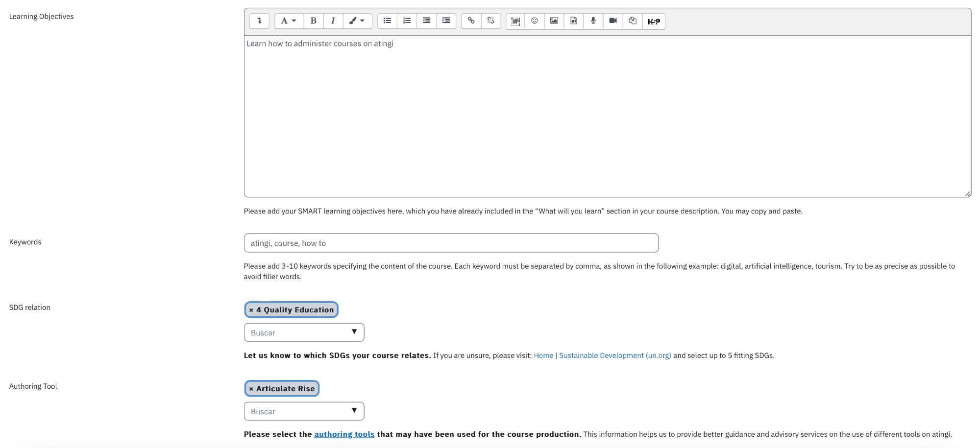Click the SDG relation label
980x448 pixels.
pyautogui.click(x=29, y=307)
